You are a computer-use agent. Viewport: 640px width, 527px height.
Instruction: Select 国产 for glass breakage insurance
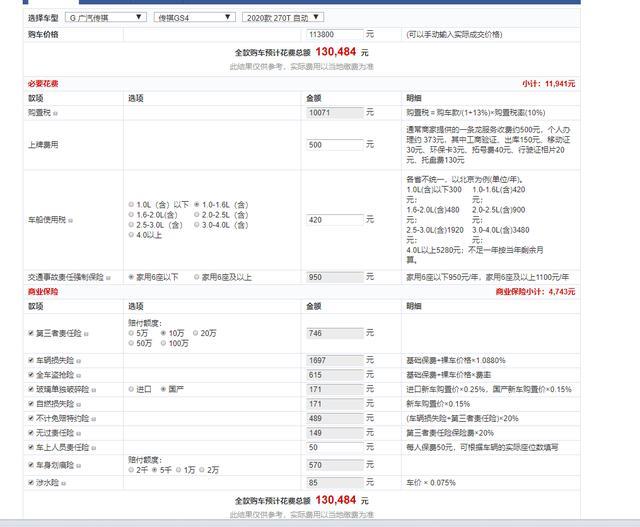pyautogui.click(x=163, y=389)
